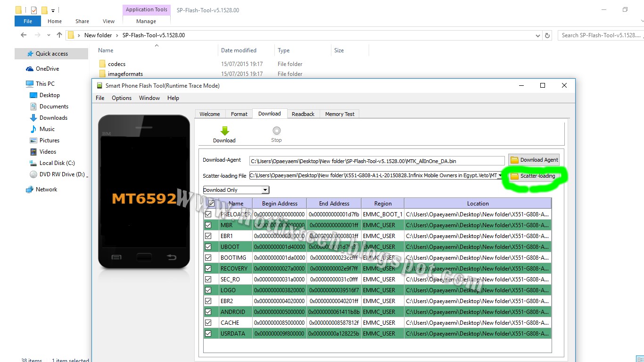Switch to the Readback tab

tap(303, 114)
